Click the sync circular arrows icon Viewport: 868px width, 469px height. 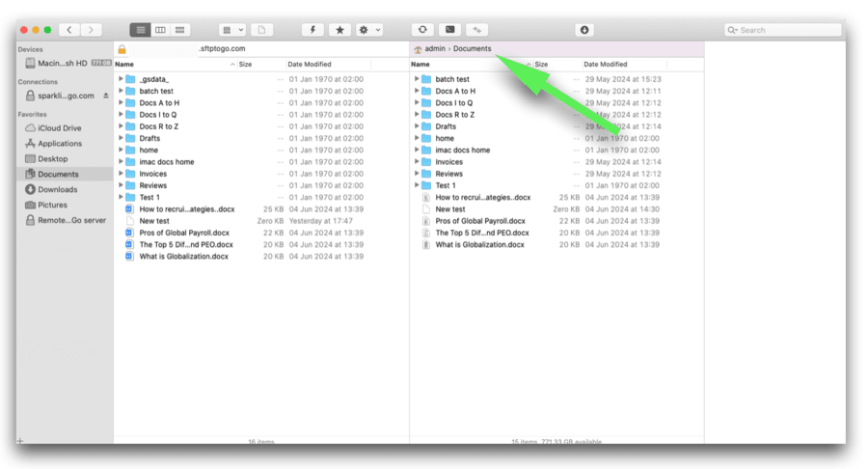click(422, 30)
